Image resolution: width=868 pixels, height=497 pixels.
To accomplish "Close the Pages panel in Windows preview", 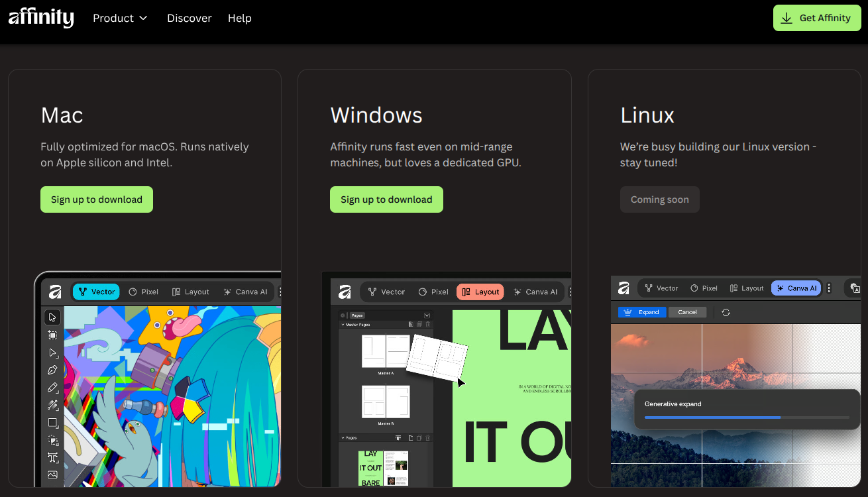I will click(343, 315).
